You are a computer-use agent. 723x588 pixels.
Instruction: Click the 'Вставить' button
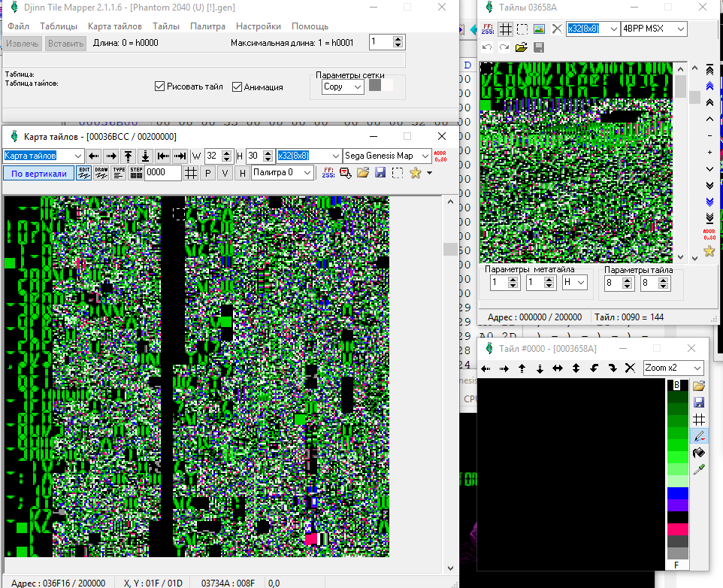tap(66, 44)
